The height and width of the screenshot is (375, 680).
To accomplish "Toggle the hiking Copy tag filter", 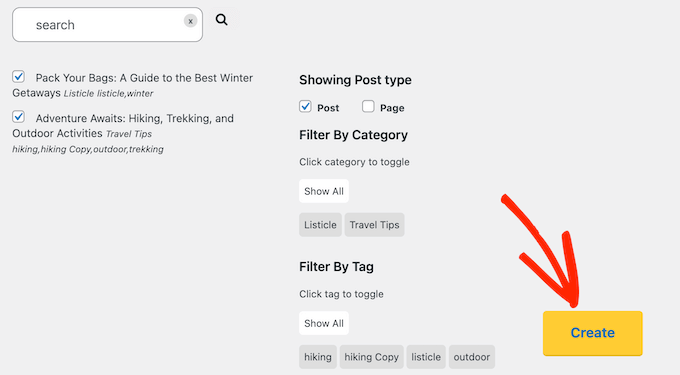I will click(x=372, y=357).
